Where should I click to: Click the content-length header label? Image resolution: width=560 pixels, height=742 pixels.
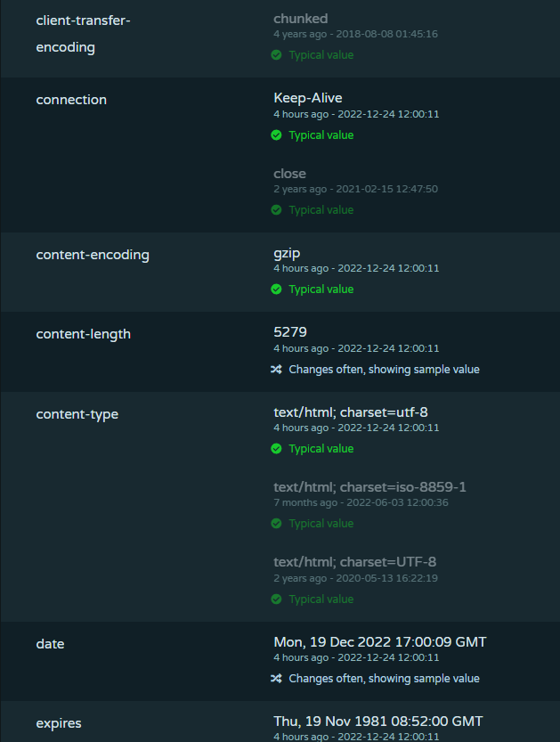tap(84, 334)
